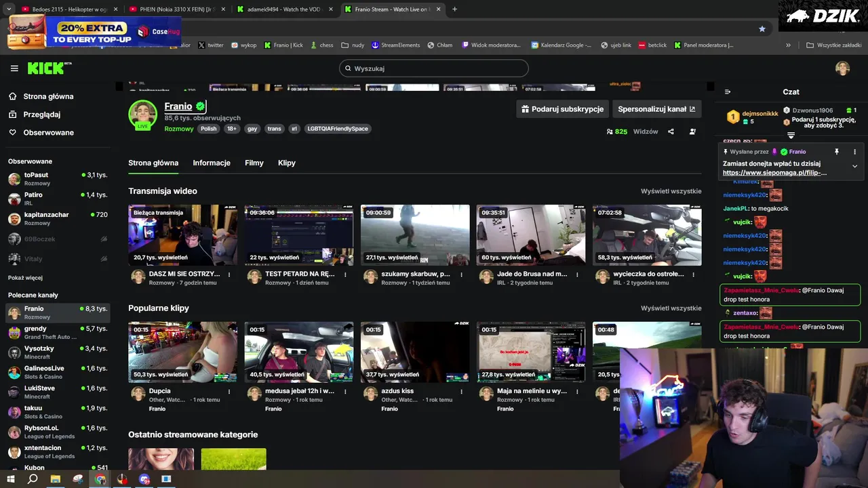Viewport: 868px width, 488px height.
Task: Open a new browser tab with plus button
Action: 454,9
